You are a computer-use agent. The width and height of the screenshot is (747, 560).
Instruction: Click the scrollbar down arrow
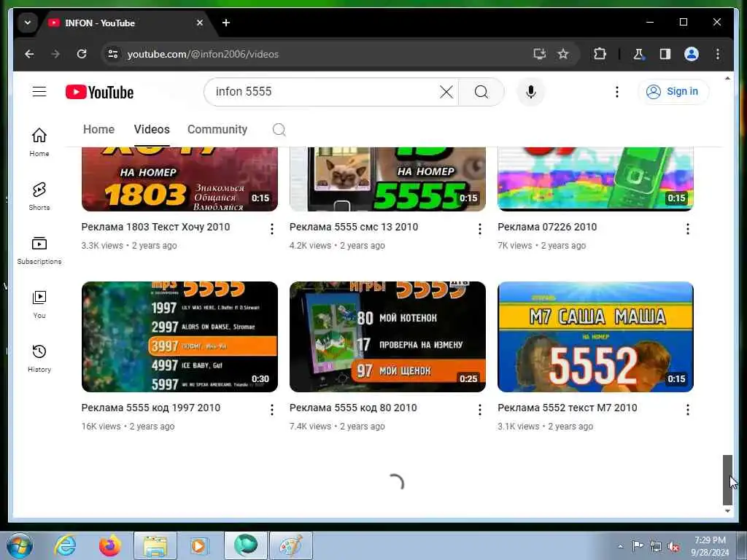(727, 510)
